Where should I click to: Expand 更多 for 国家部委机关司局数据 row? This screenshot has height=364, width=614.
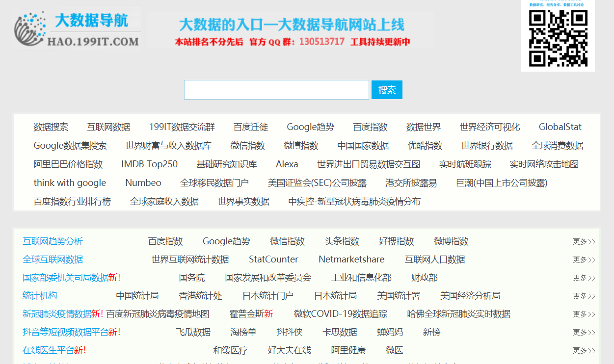(584, 278)
